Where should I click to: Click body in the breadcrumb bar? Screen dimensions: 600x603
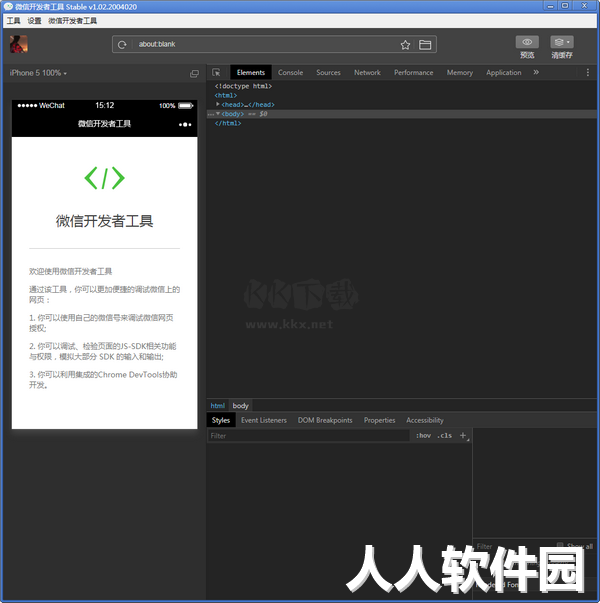coord(240,406)
